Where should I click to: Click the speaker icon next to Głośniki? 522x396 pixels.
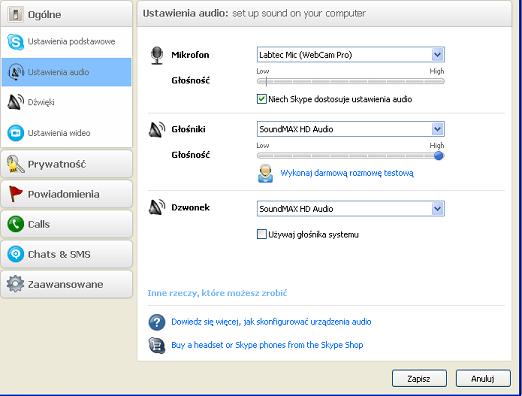157,129
